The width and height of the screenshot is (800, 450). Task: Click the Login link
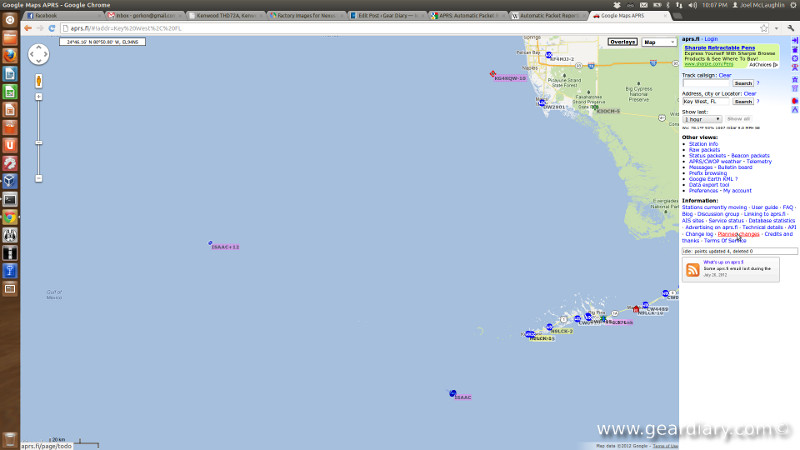(x=711, y=39)
